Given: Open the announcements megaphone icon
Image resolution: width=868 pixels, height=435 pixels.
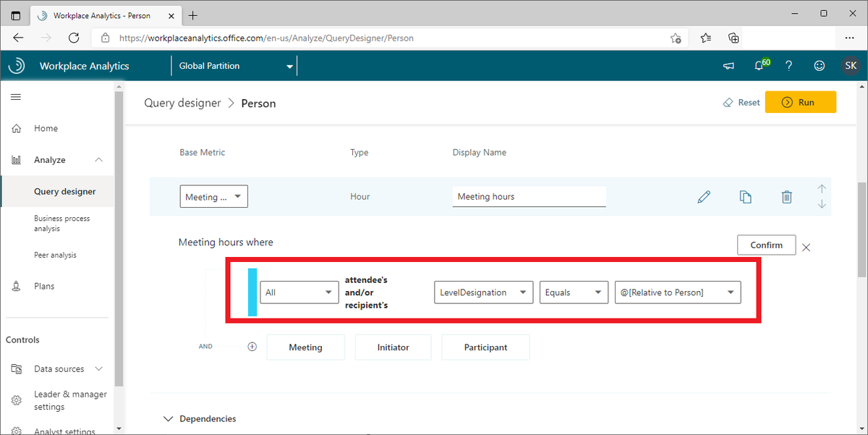Looking at the screenshot, I should coord(729,66).
